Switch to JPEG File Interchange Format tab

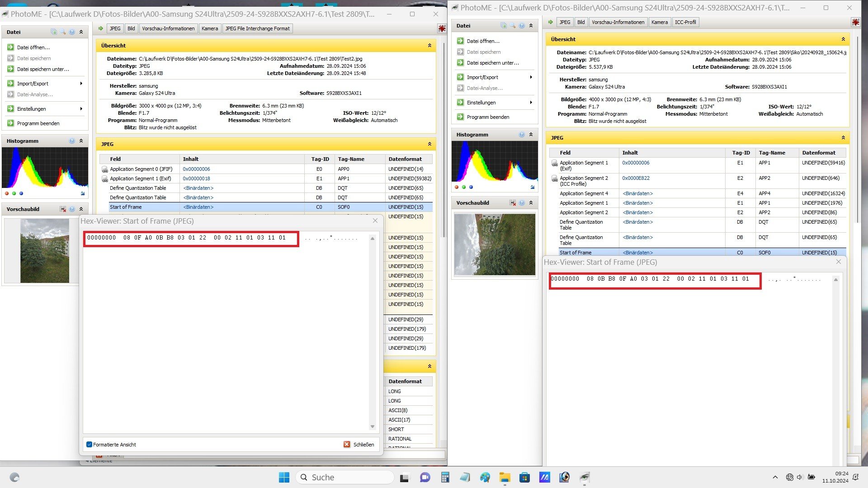[257, 28]
